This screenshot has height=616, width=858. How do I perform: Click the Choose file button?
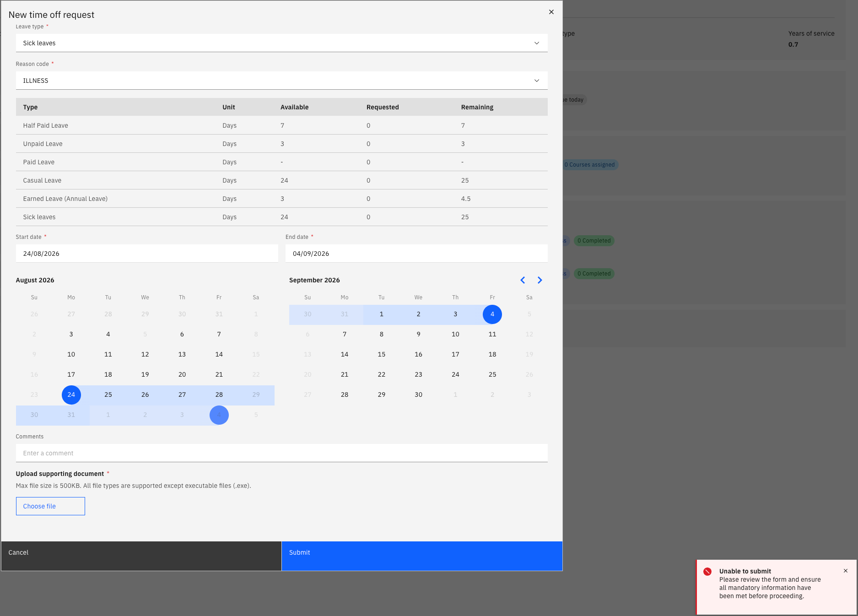pyautogui.click(x=50, y=506)
